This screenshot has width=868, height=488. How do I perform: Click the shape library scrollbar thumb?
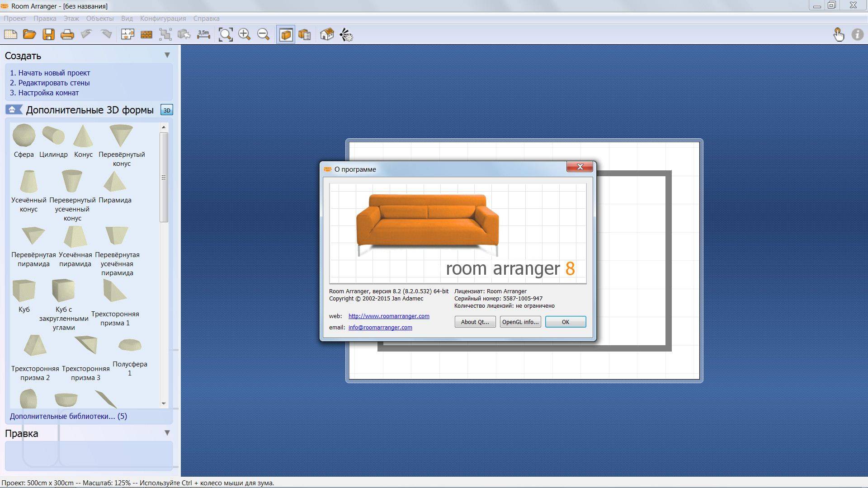164,177
